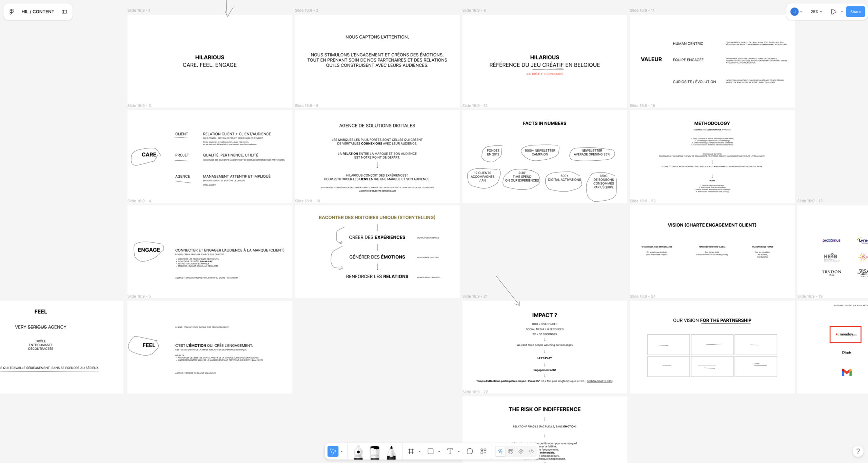Switch to Dev Mode code-brackets toggle
Image resolution: width=868 pixels, height=463 pixels.
pos(531,451)
